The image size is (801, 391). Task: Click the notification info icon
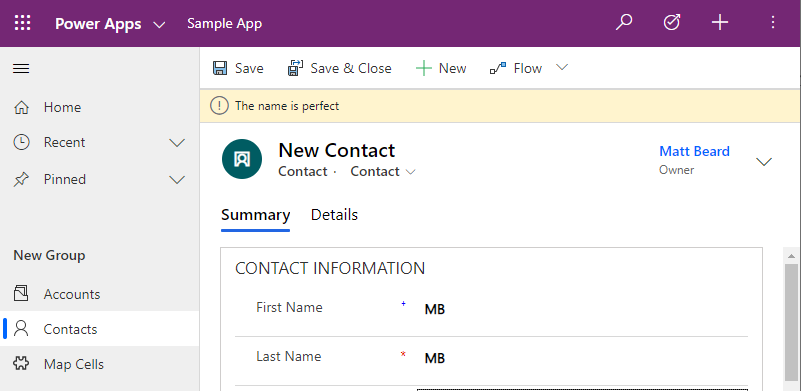(219, 106)
